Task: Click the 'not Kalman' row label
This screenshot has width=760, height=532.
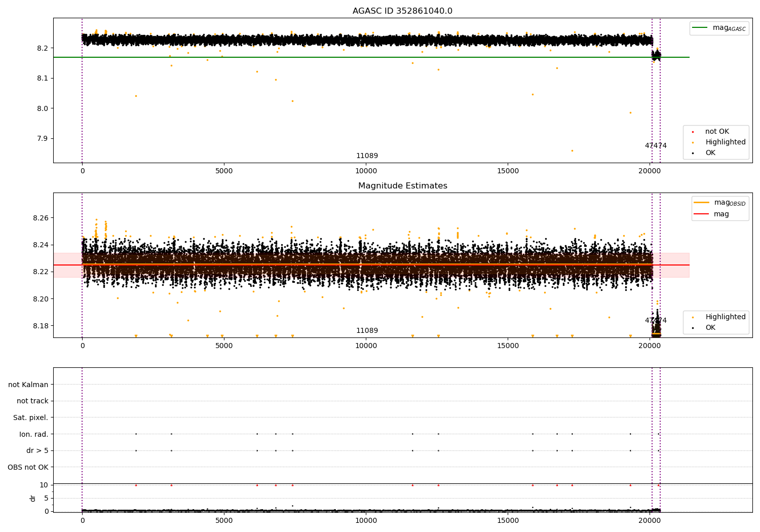Action: point(28,385)
